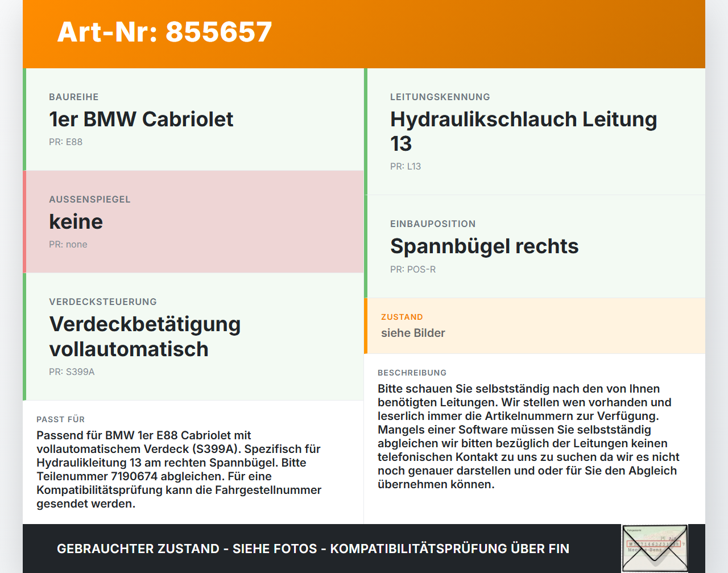Select the orange 'ZUSTAND' label
Screen dimensions: 728x573
click(x=402, y=317)
